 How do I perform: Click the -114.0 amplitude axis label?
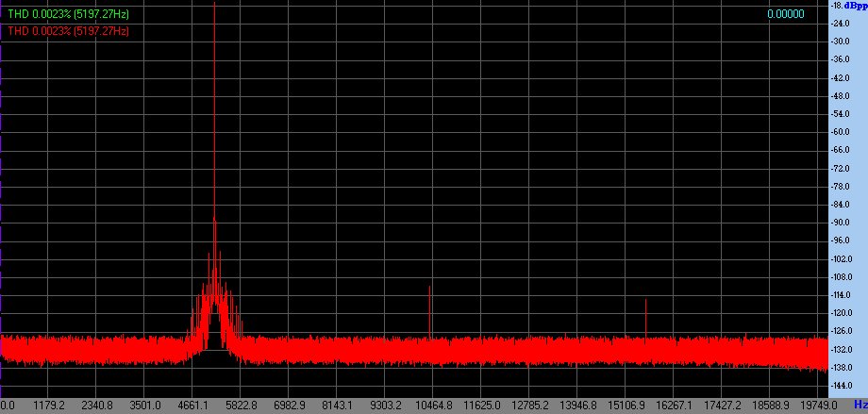(x=841, y=295)
